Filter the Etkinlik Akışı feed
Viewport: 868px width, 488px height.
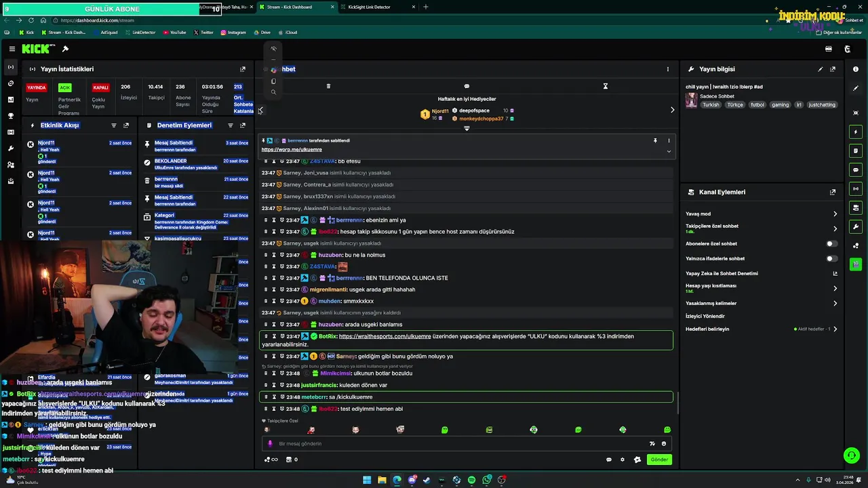pyautogui.click(x=114, y=125)
